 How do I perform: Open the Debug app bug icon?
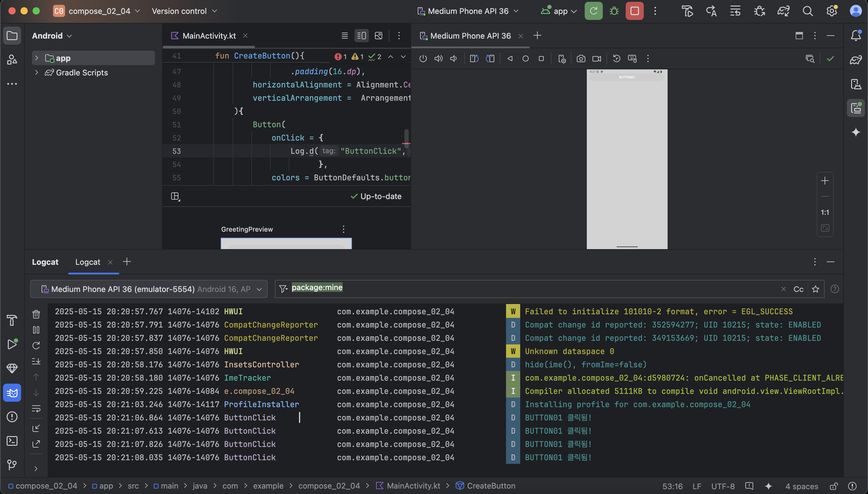pyautogui.click(x=614, y=11)
